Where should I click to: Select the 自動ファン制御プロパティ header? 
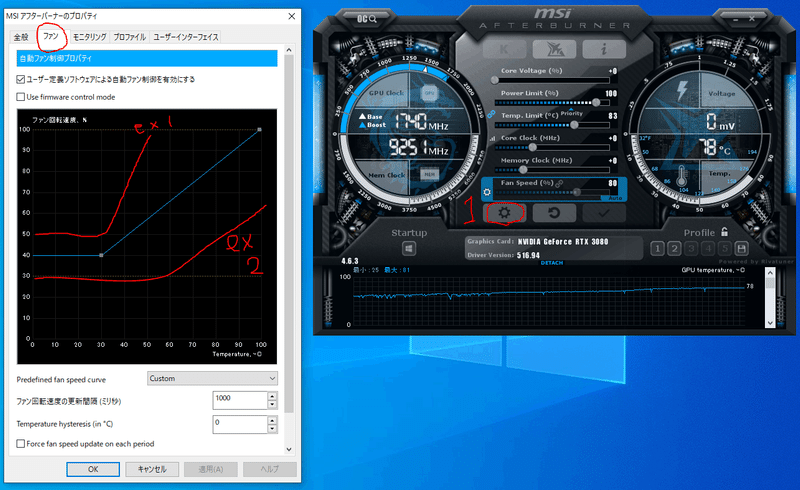click(147, 58)
